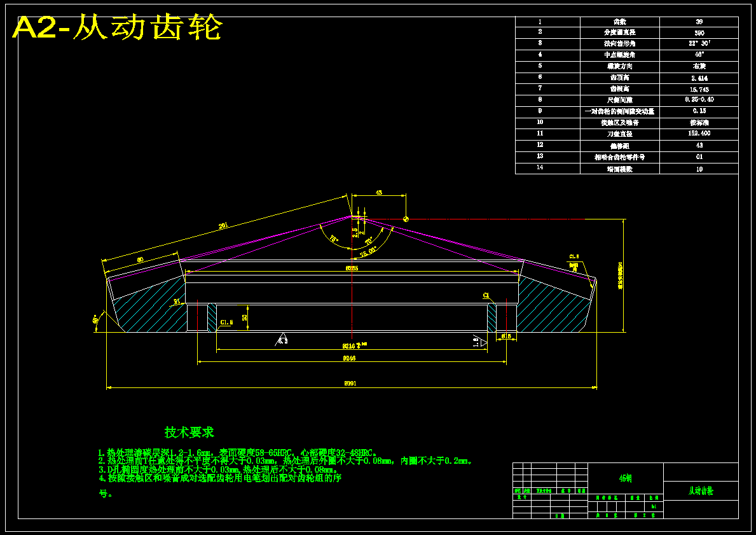This screenshot has width=756, height=535.
Task: Click the value 22° 30′ in table
Action: [x=699, y=43]
